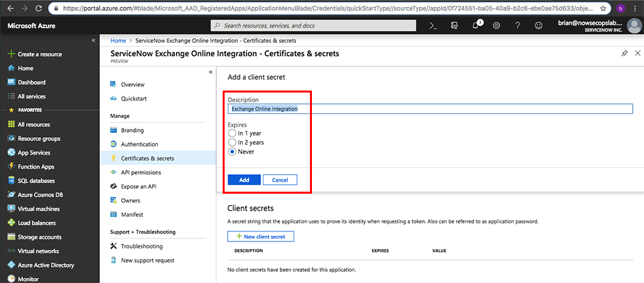Open help question mark icon
Screen dimensions: 644x283
(518, 25)
